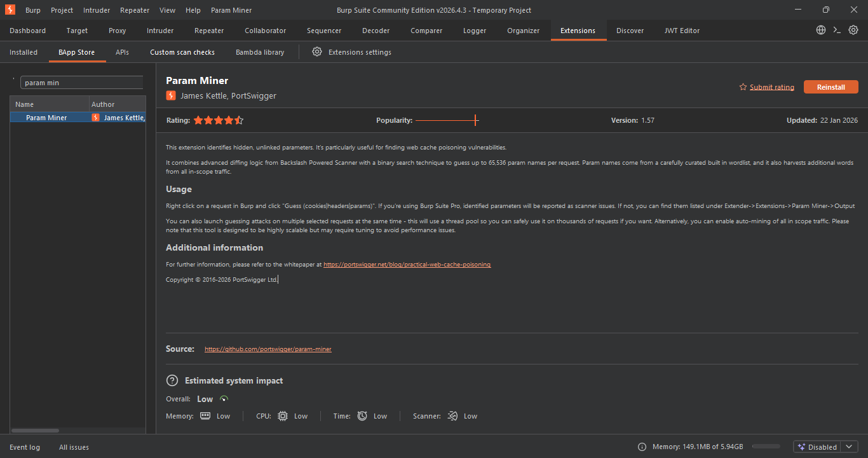This screenshot has height=458, width=868.
Task: Open the Logger tab
Action: (x=475, y=31)
